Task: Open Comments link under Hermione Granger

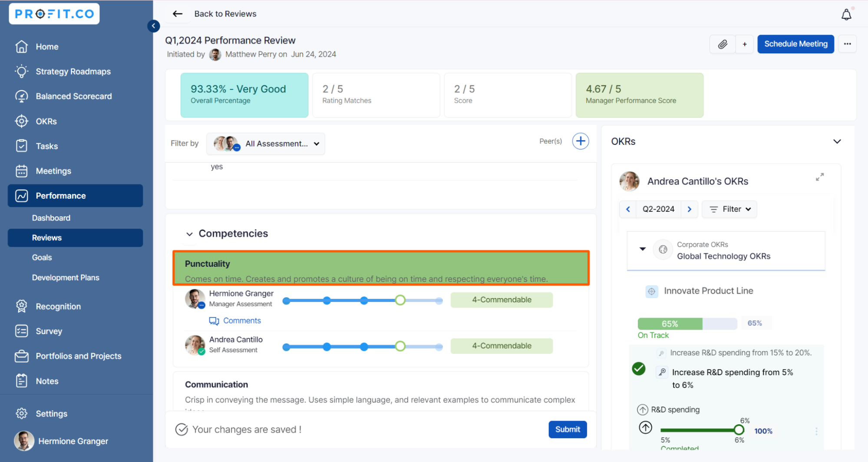Action: click(x=241, y=321)
